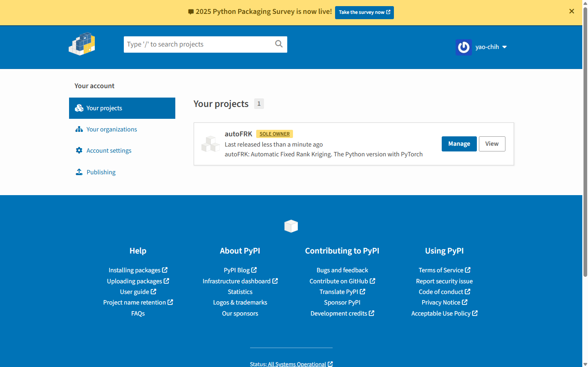Screen dimensions: 588x367
Task: Click the Your organizations sitemap icon
Action: coord(79,129)
